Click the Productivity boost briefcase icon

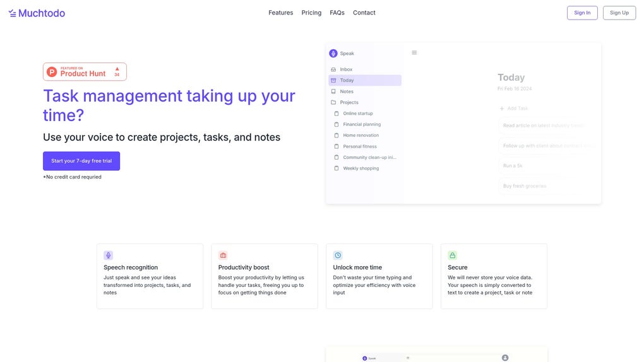click(223, 255)
